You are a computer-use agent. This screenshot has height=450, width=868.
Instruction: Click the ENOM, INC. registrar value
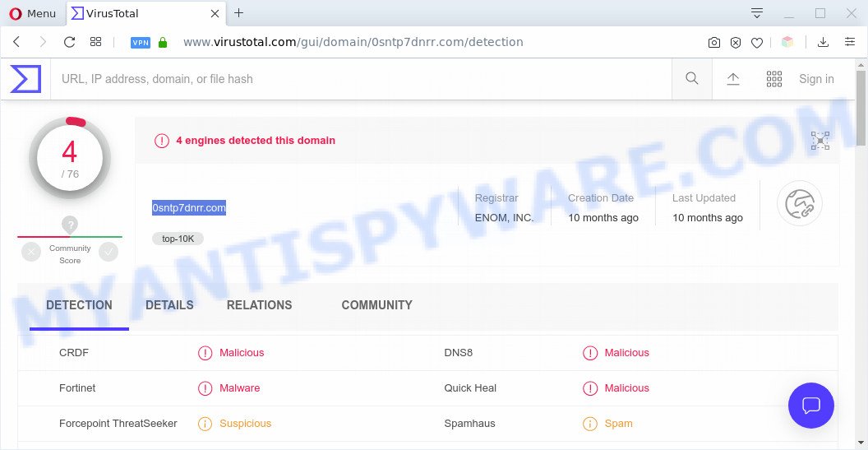505,218
